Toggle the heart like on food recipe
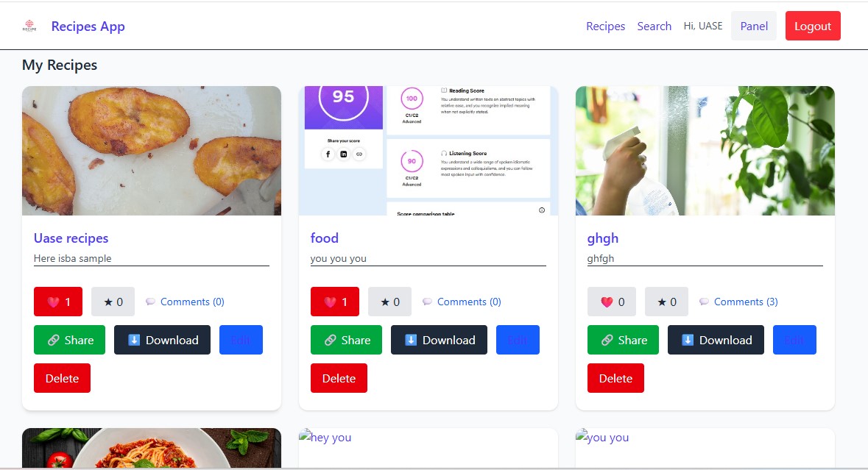Screen dimensions: 868x470 [x=335, y=302]
